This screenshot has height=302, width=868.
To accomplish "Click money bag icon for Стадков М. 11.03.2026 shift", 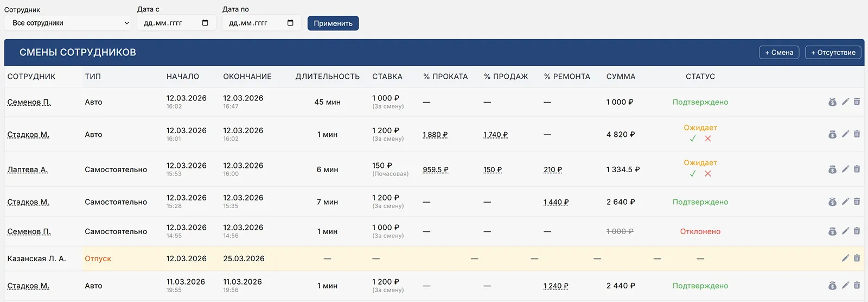I will click(832, 286).
